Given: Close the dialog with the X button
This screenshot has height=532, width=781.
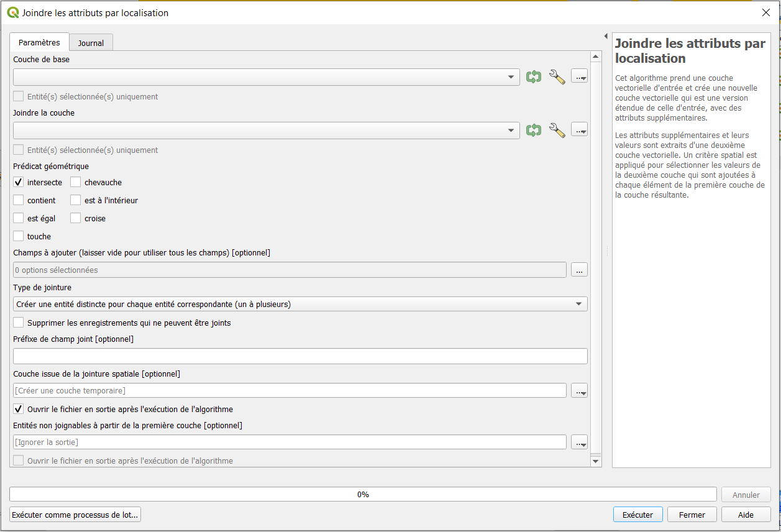Looking at the screenshot, I should click(x=766, y=12).
